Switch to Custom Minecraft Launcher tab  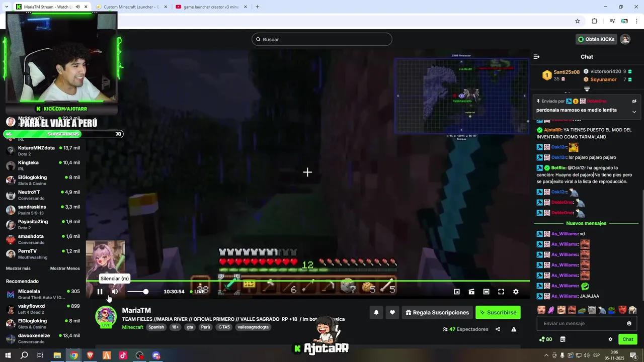coord(131,7)
